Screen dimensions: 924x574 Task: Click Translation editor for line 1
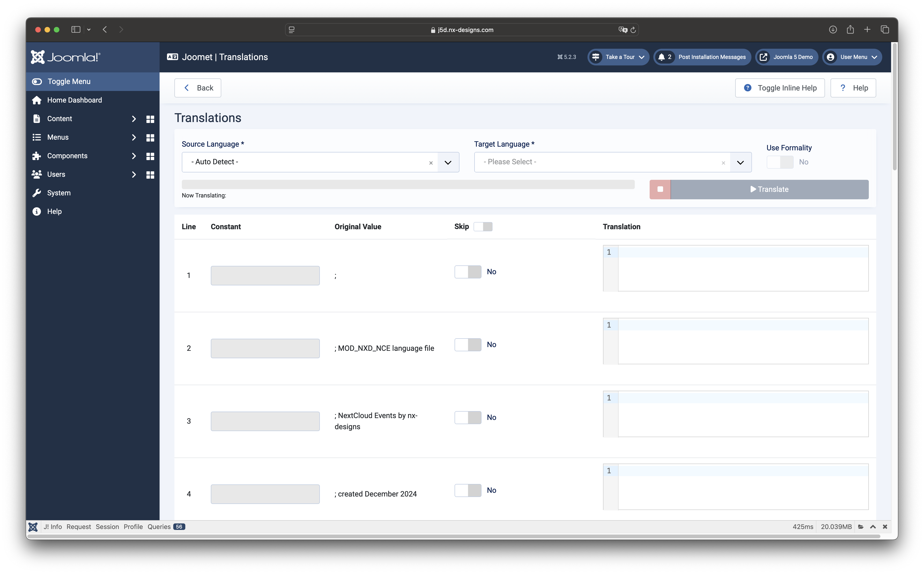pos(735,268)
